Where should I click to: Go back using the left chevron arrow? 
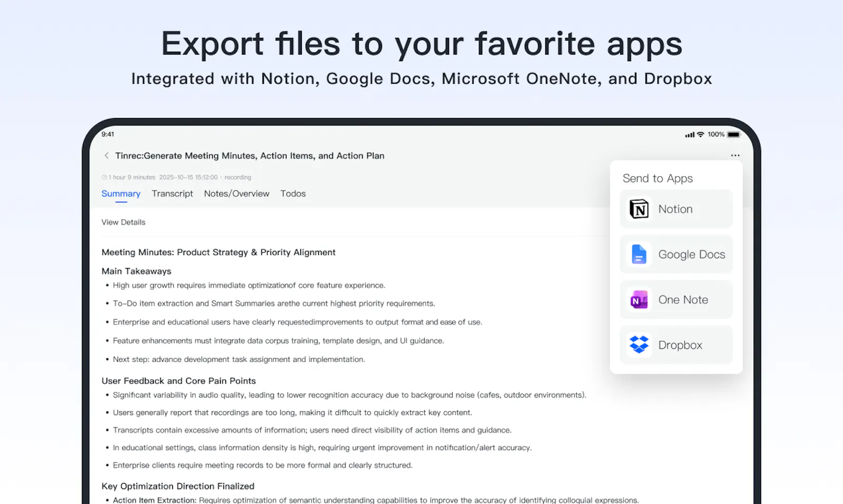click(x=106, y=155)
